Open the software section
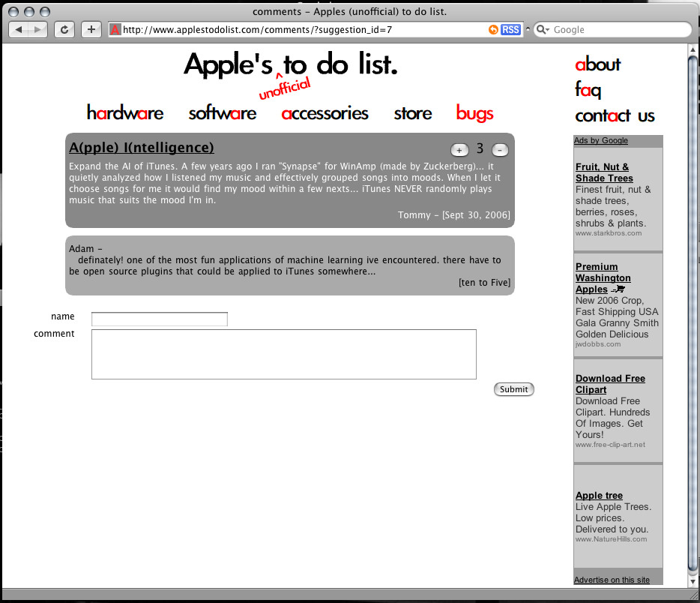The width and height of the screenshot is (700, 603). (x=223, y=113)
